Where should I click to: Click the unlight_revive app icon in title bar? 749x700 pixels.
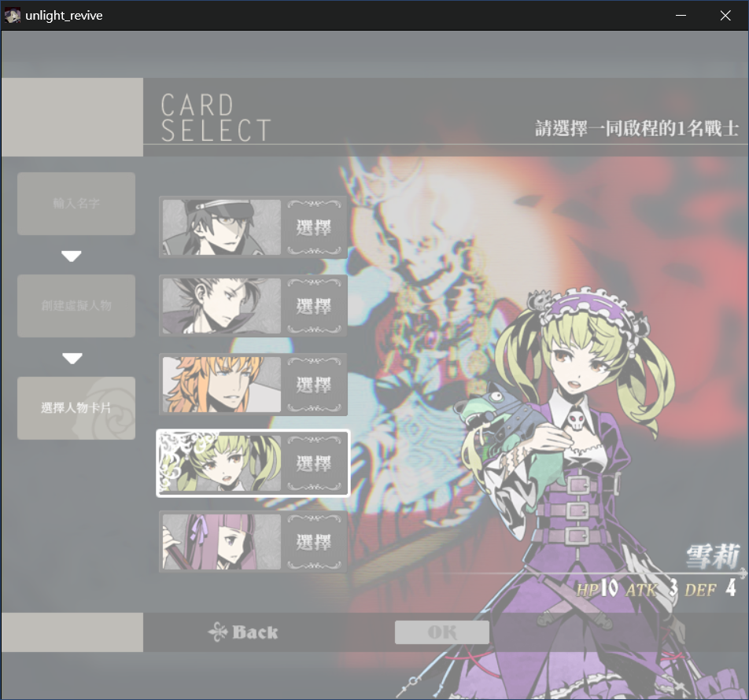[13, 15]
